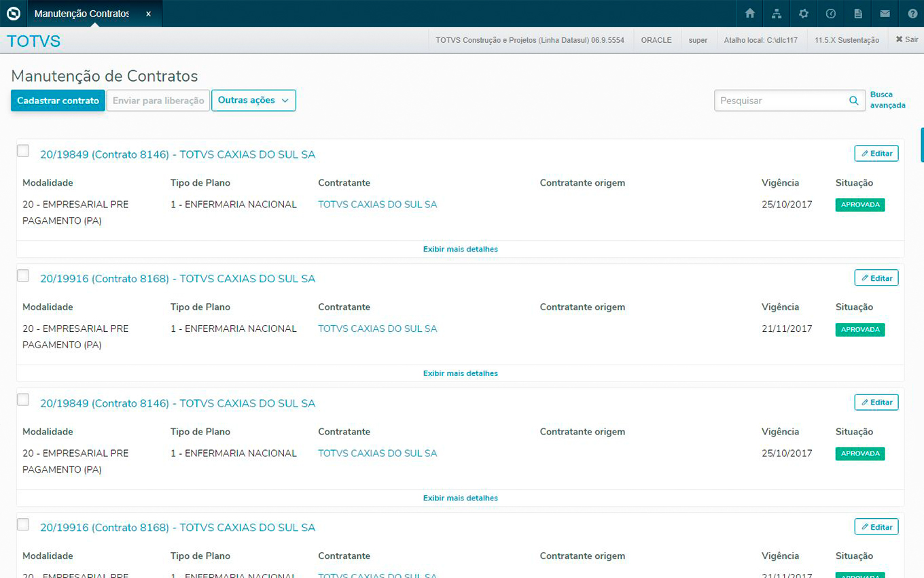
Task: Click the clock icon in top bar
Action: 830,14
